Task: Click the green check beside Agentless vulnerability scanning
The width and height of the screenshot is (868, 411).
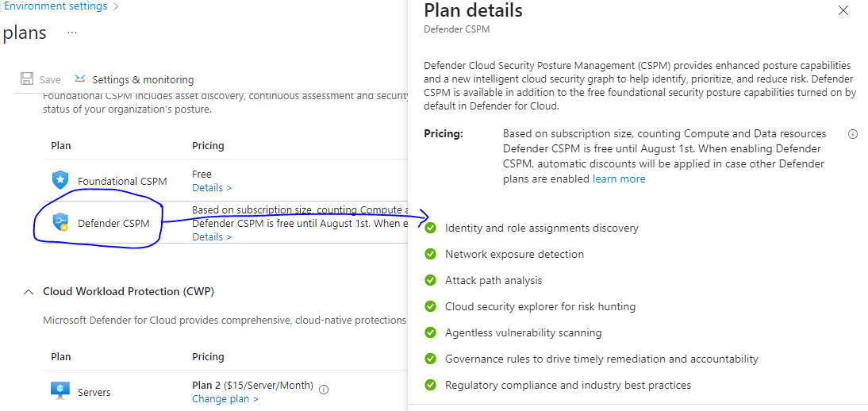Action: [x=430, y=332]
